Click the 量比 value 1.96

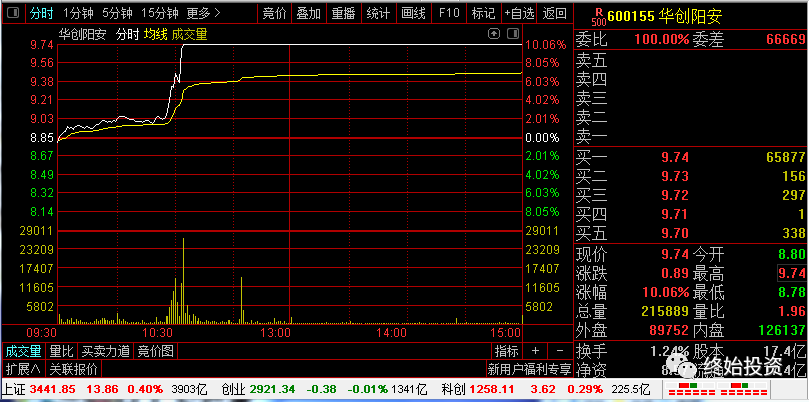[791, 311]
